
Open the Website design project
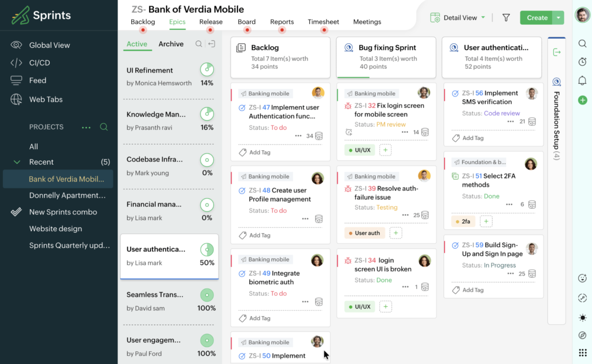click(x=55, y=229)
